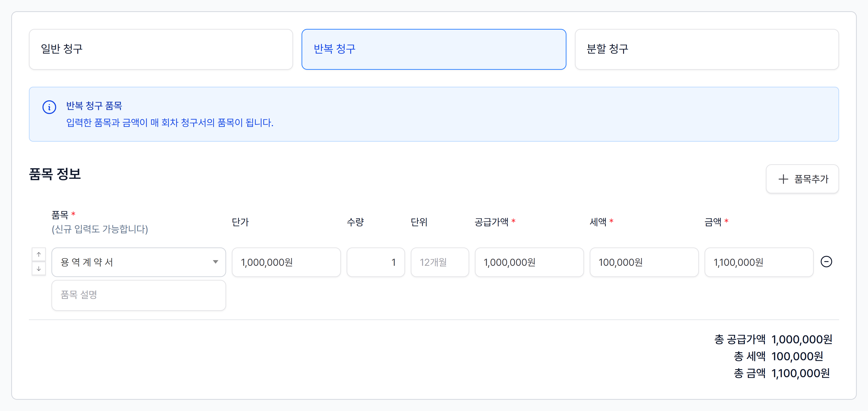Image resolution: width=868 pixels, height=411 pixels.
Task: Click the 단가 column header
Action: coord(240,222)
